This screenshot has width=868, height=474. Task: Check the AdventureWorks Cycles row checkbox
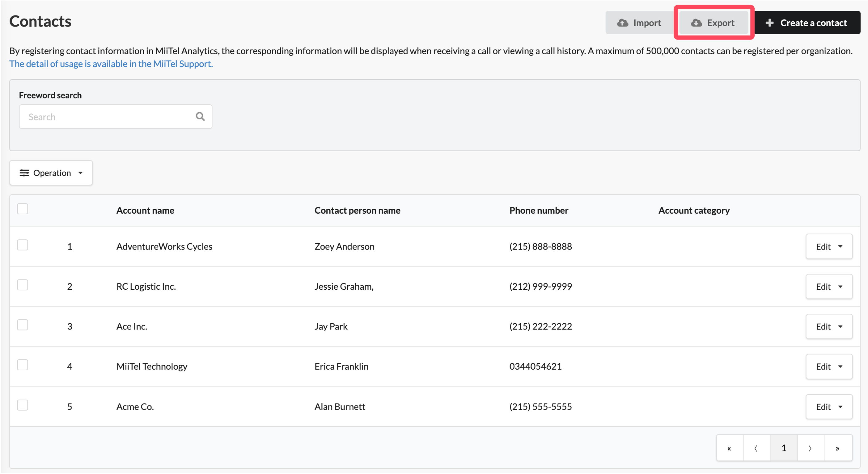point(23,245)
